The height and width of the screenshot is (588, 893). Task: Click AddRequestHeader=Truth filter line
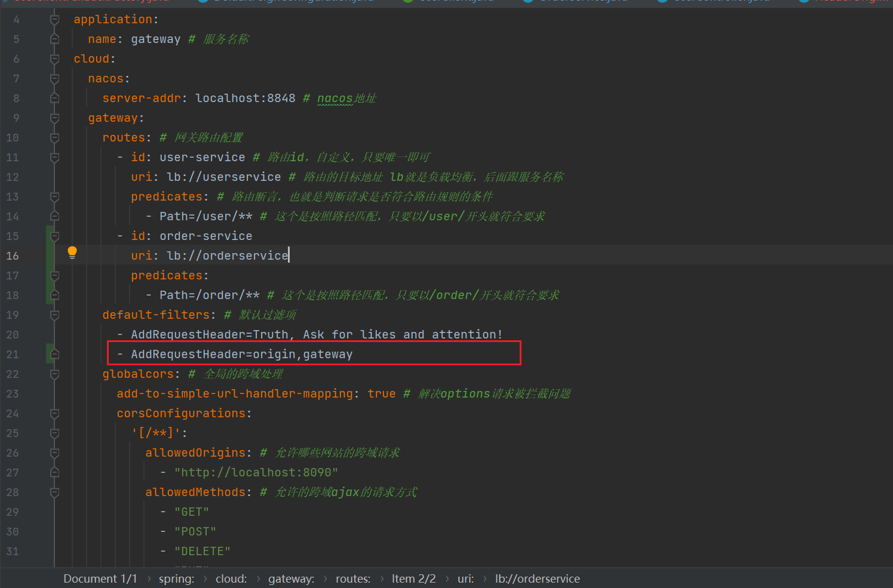317,335
